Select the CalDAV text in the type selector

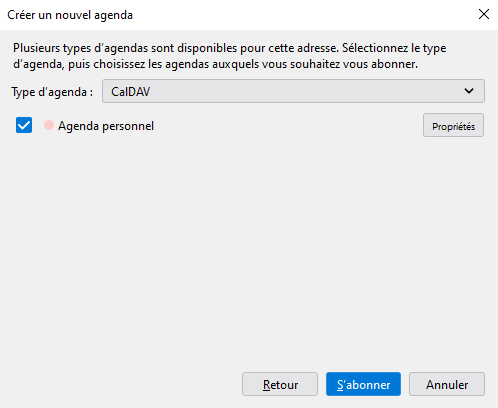click(130, 92)
